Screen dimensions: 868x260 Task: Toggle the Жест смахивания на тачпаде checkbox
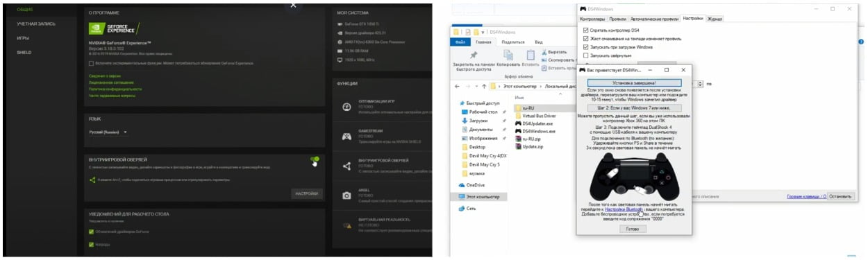(x=586, y=39)
